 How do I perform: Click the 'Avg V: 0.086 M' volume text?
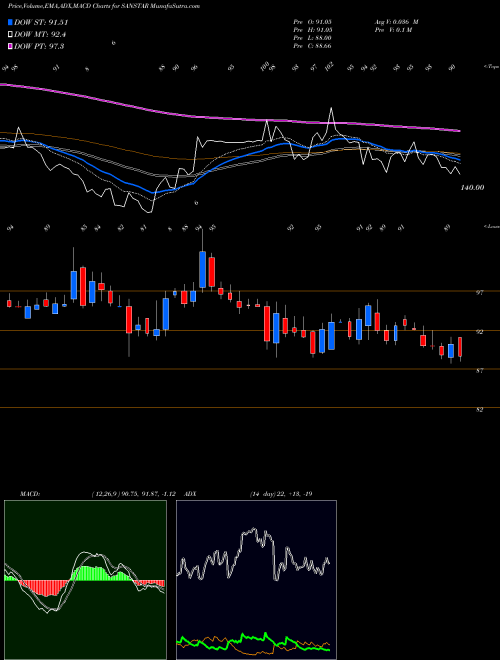click(x=396, y=22)
